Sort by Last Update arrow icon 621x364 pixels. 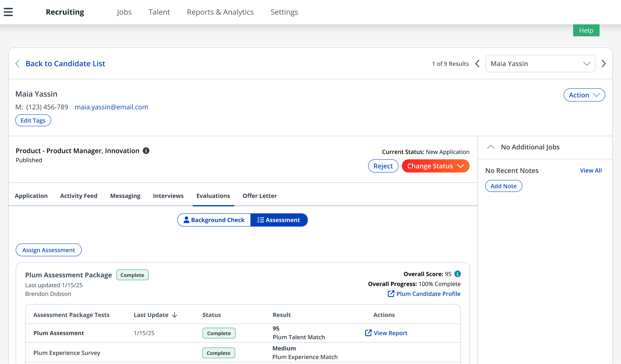point(175,315)
